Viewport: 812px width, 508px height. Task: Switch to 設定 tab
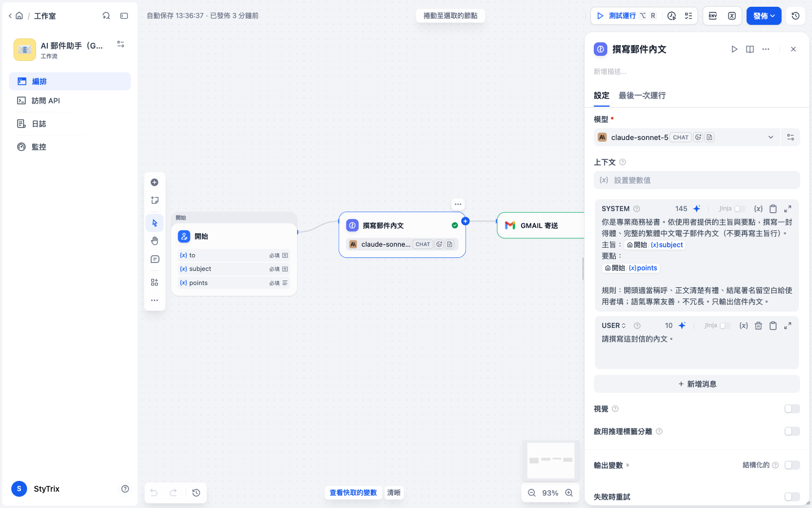pos(602,95)
